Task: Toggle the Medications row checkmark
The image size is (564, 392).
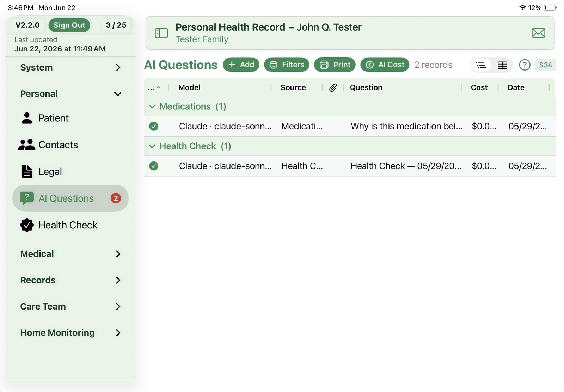Action: (154, 126)
